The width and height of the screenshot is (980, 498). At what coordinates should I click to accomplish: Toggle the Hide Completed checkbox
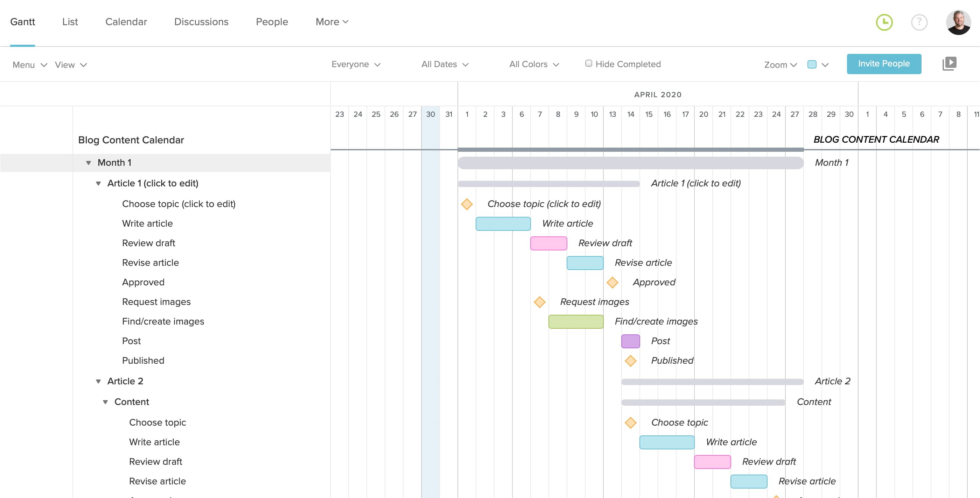589,64
